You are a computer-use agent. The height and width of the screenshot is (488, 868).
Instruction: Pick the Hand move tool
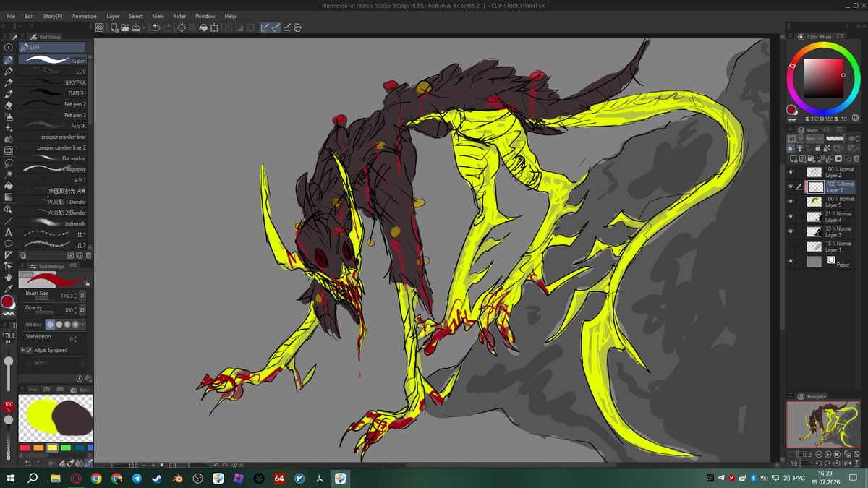coord(9,278)
